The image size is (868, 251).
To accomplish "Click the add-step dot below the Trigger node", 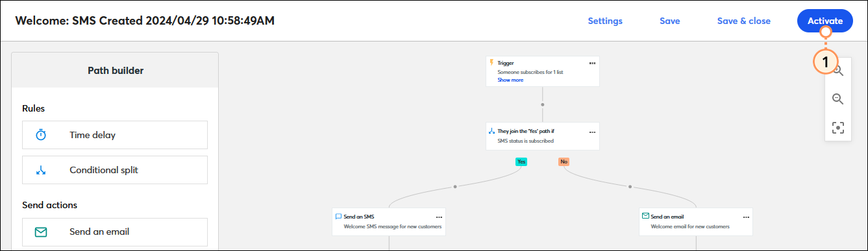I will pos(543,104).
